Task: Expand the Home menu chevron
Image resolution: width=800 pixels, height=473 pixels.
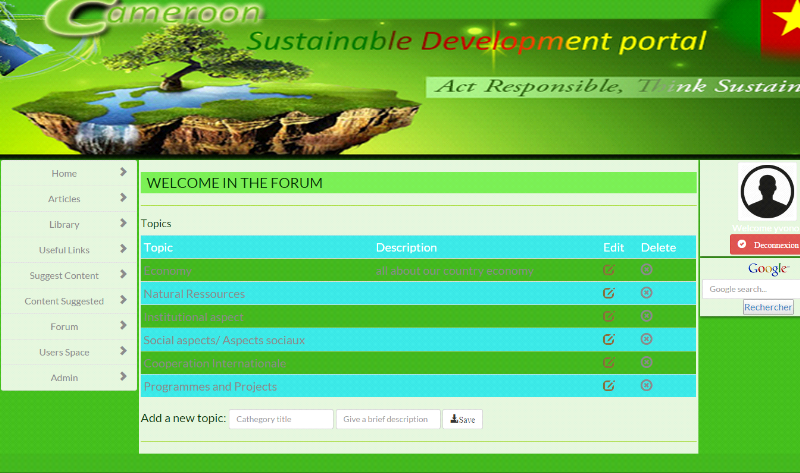Action: click(x=123, y=172)
